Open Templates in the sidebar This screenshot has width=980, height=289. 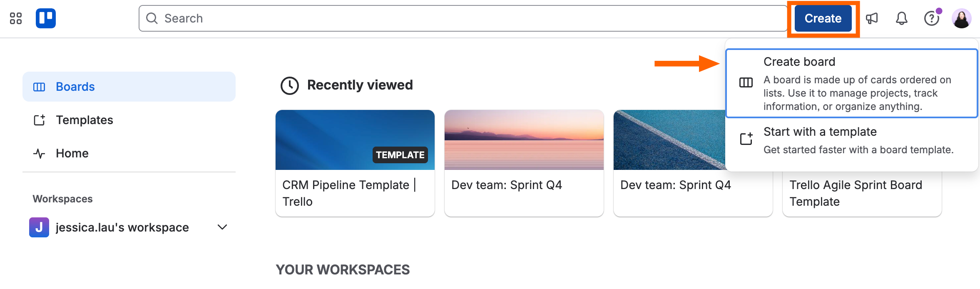129,120
